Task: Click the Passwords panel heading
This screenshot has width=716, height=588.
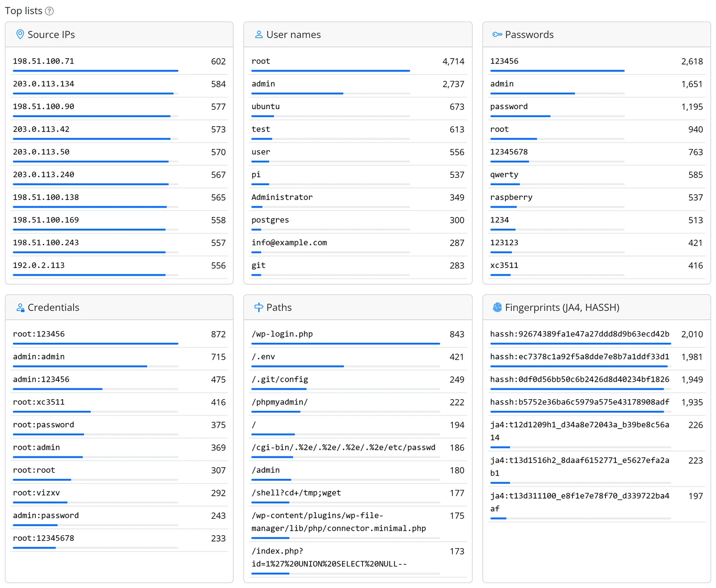Action: click(529, 34)
